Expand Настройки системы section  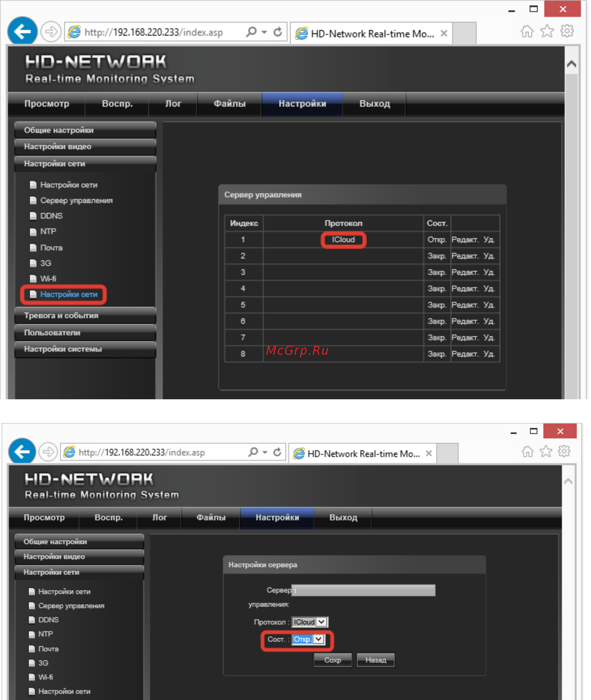85,349
